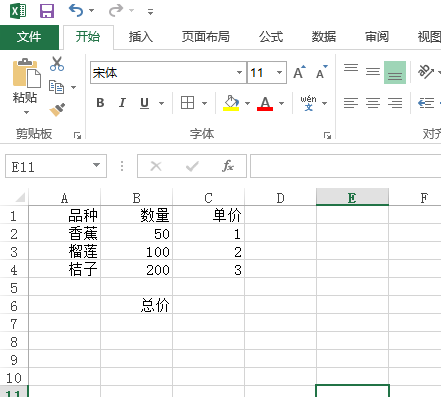Open the 文件 menu
The height and width of the screenshot is (397, 441).
[x=29, y=37]
